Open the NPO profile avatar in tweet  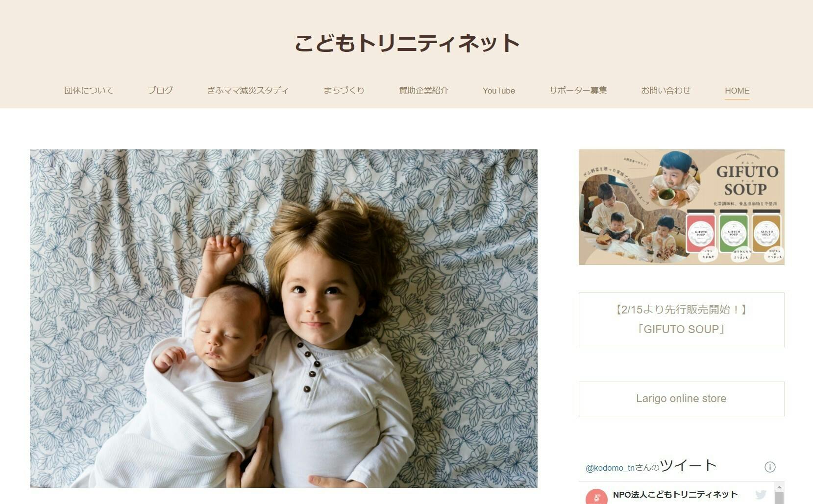596,496
